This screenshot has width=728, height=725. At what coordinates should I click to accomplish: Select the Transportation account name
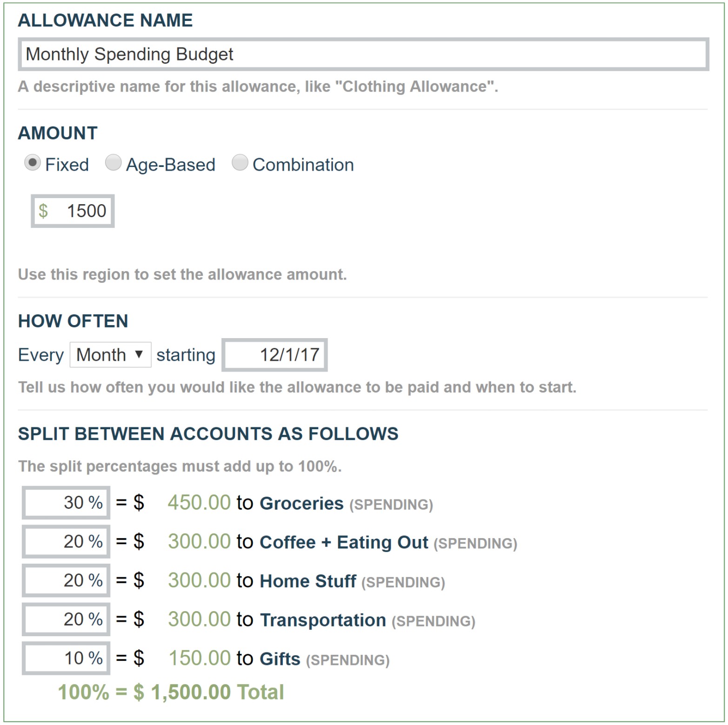tap(322, 620)
